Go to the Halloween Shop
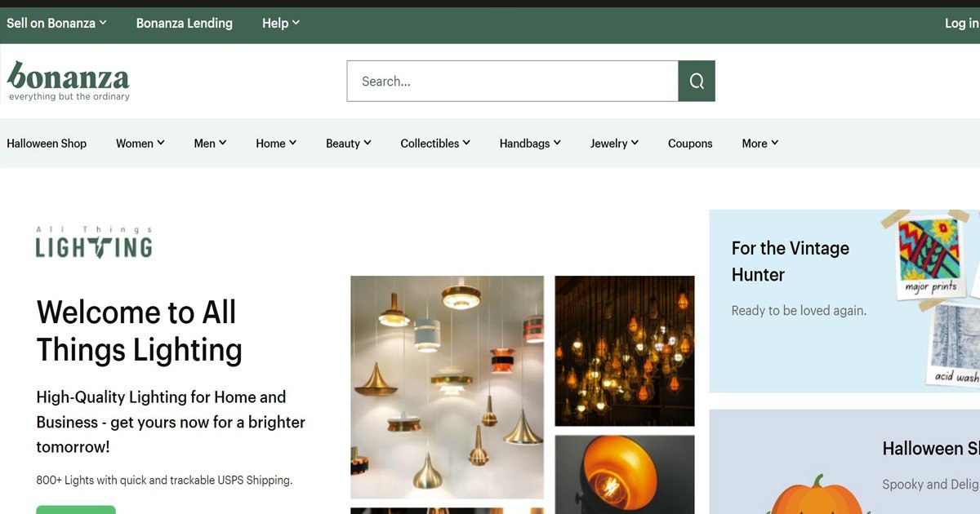Image resolution: width=980 pixels, height=514 pixels. pyautogui.click(x=47, y=143)
